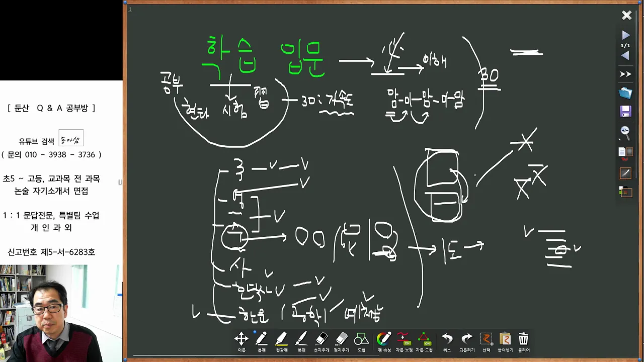Go to previous page arrow
Image resolution: width=644 pixels, height=362 pixels.
tap(625, 55)
